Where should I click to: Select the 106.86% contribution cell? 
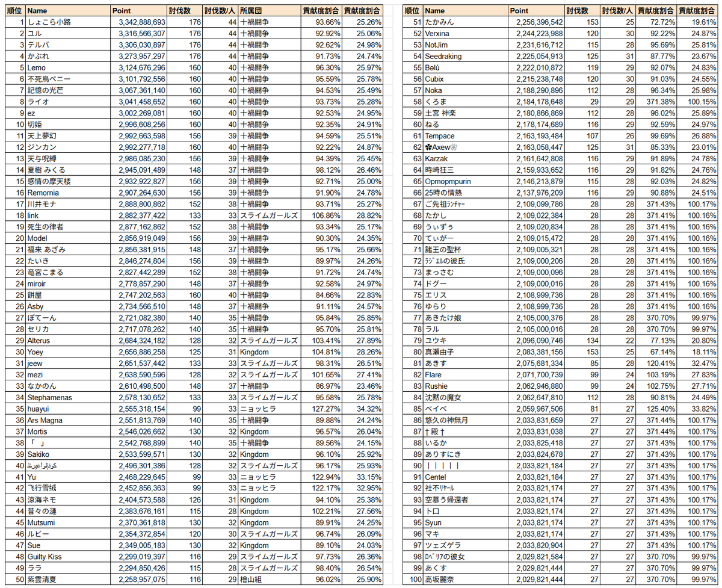click(x=321, y=215)
